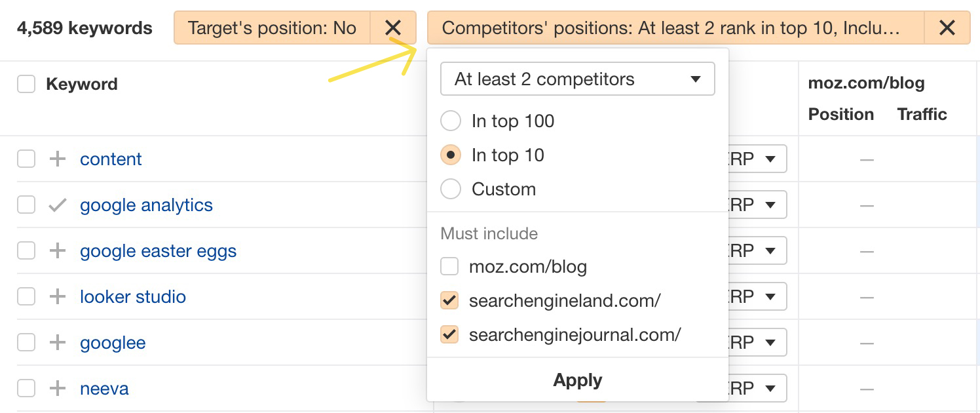Click the plus icon beside "neeva"
This screenshot has width=980, height=413.
(x=59, y=388)
